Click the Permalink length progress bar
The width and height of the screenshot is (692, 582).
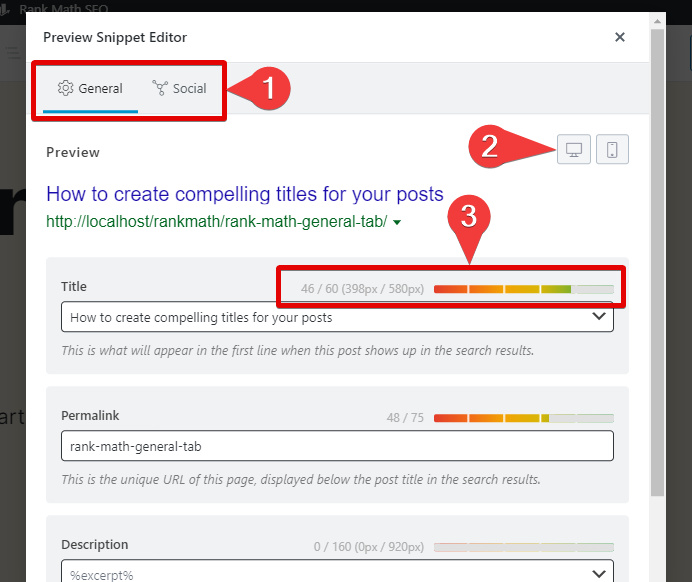tap(523, 418)
